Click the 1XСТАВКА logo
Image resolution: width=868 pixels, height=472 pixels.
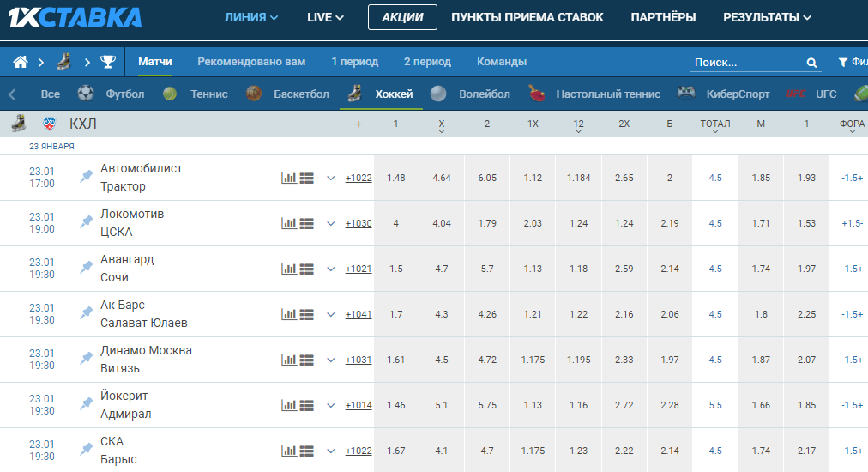point(75,17)
